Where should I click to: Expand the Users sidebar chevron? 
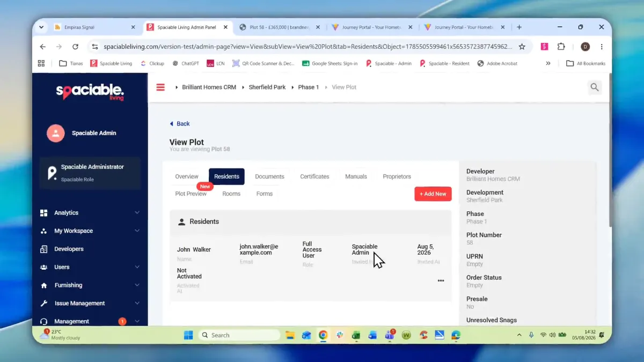tap(137, 267)
